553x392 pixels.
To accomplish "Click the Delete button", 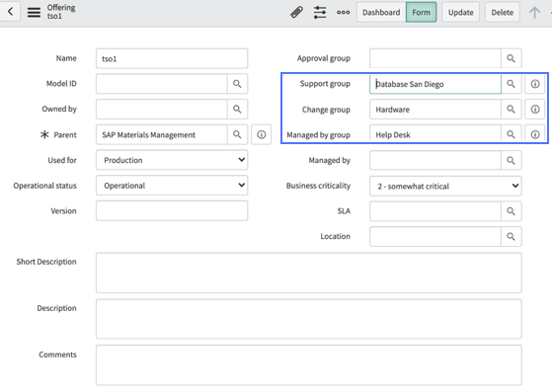I will point(503,12).
